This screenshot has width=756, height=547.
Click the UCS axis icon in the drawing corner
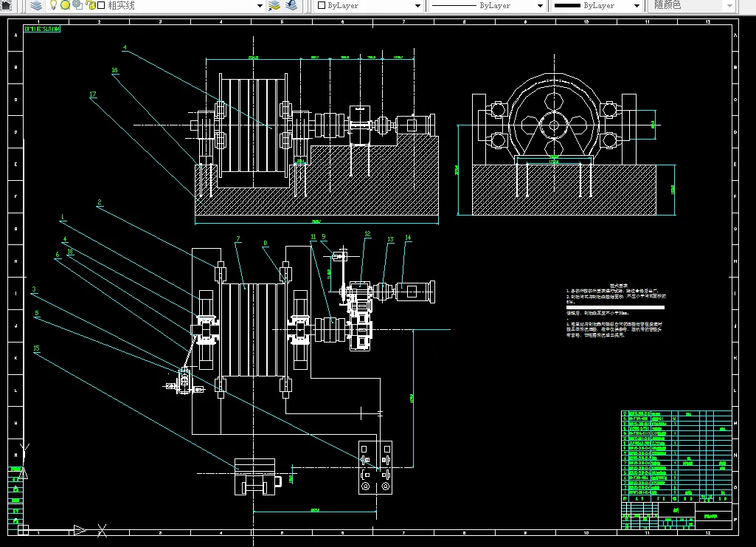21,529
